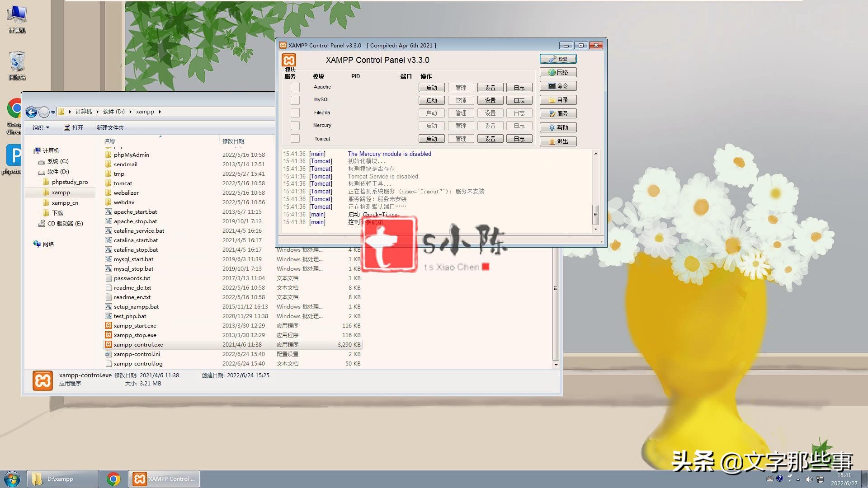
Task: Select the xampp-control.ini file icon
Action: 108,354
